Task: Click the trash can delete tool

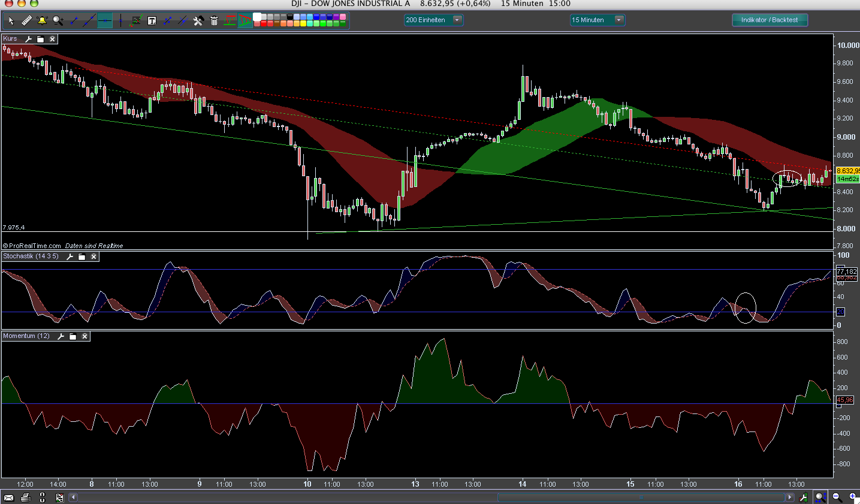Action: point(214,20)
